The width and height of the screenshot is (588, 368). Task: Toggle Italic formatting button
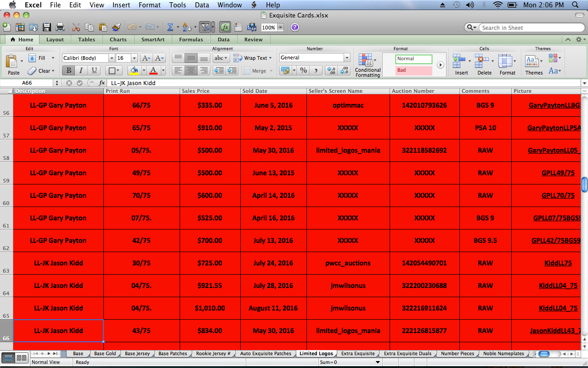(x=81, y=70)
